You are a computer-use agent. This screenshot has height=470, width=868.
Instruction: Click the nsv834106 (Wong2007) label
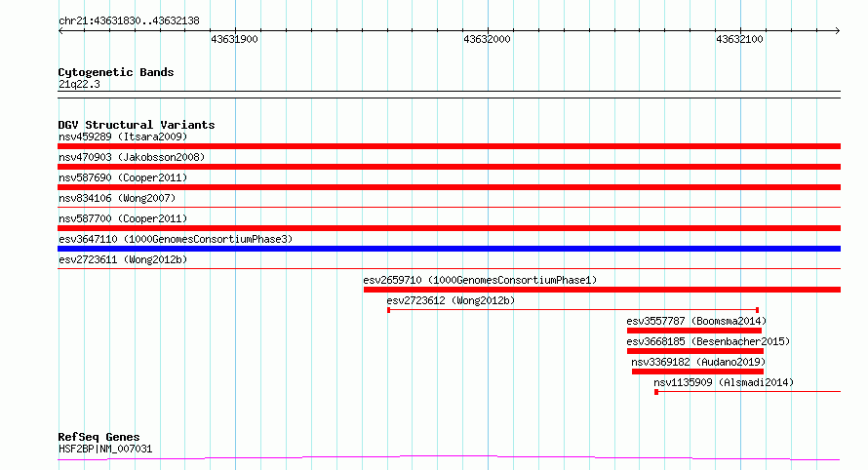[117, 198]
